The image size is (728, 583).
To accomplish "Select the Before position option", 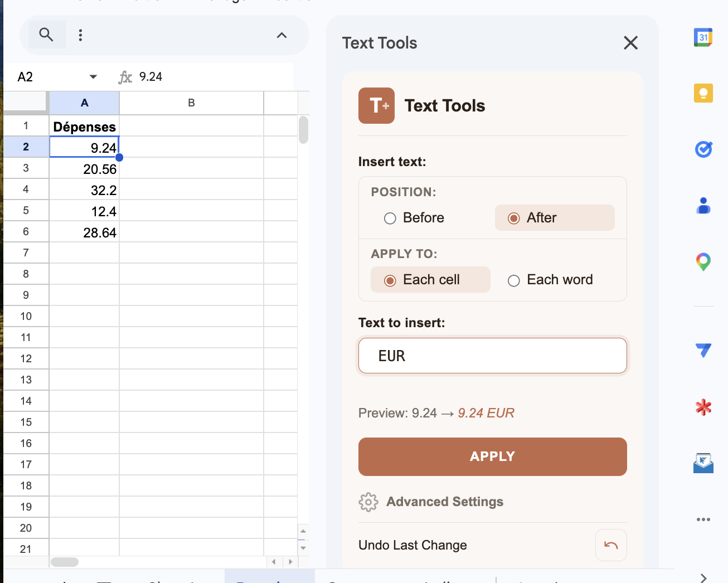I will (390, 218).
